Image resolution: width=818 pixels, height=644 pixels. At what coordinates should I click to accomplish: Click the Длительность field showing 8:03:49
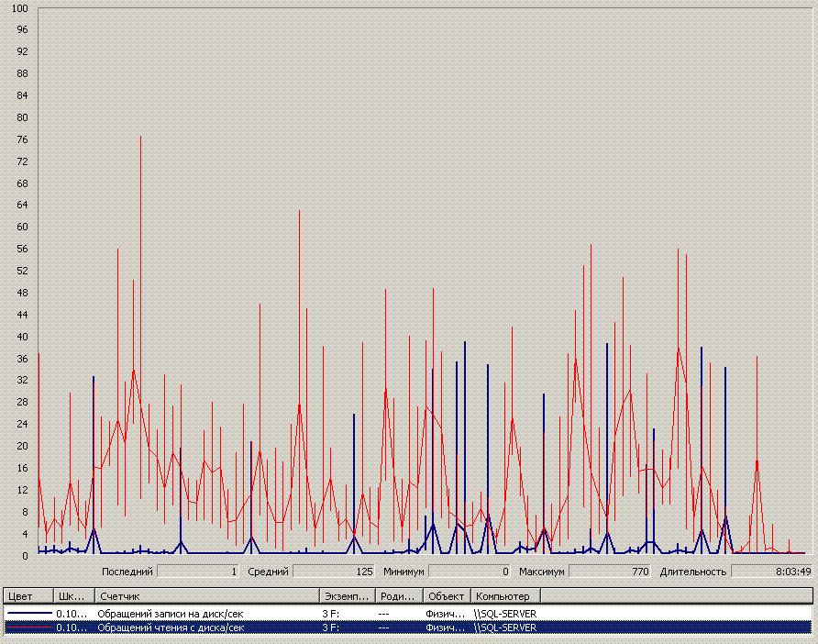tap(772, 572)
